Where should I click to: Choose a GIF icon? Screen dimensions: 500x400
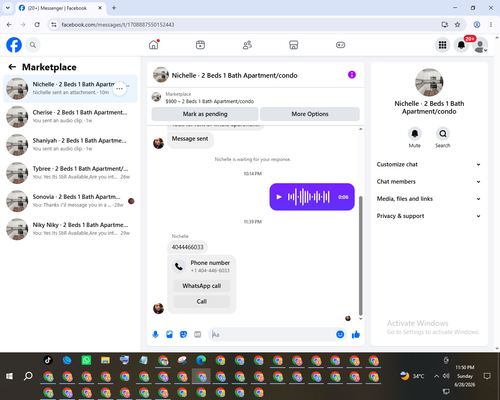(198, 334)
